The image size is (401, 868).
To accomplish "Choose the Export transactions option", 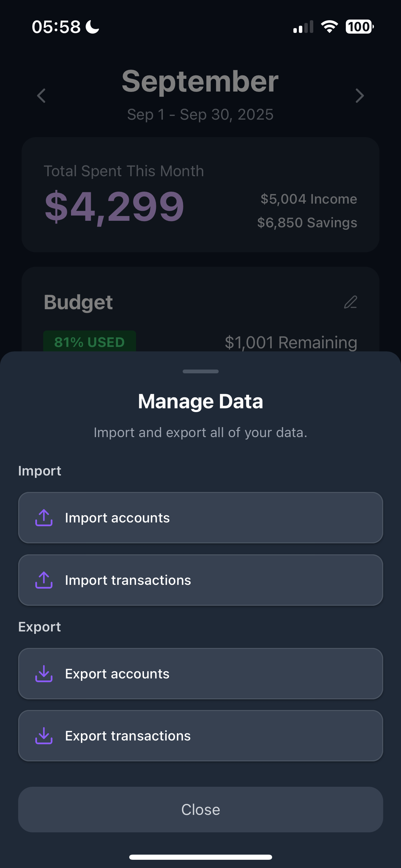I will pyautogui.click(x=200, y=736).
